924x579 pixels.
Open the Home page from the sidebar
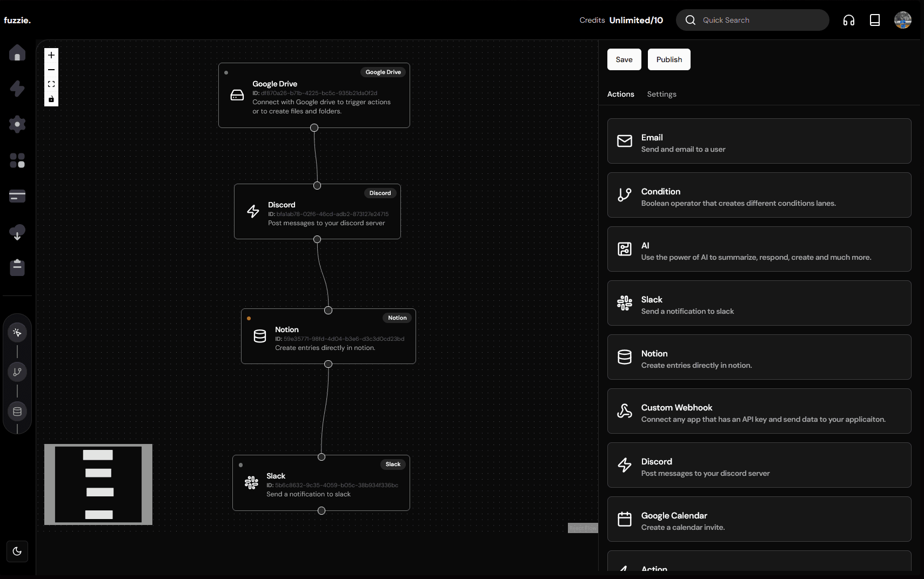coord(17,53)
